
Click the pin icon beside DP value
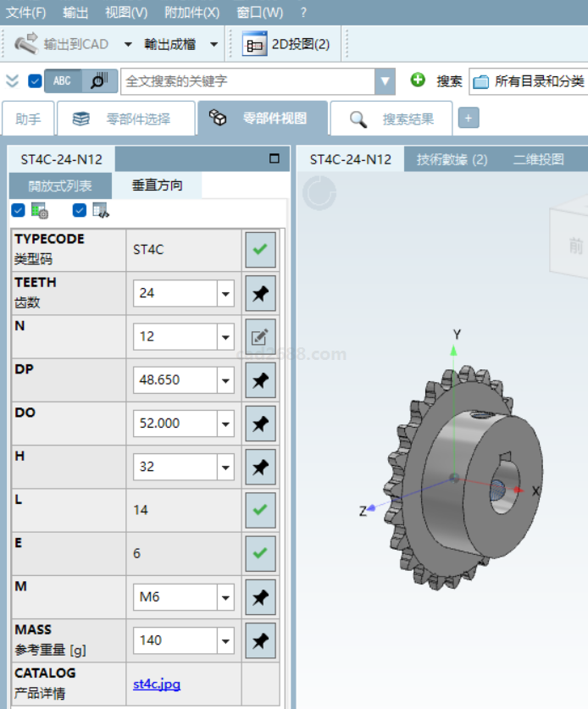pos(260,380)
